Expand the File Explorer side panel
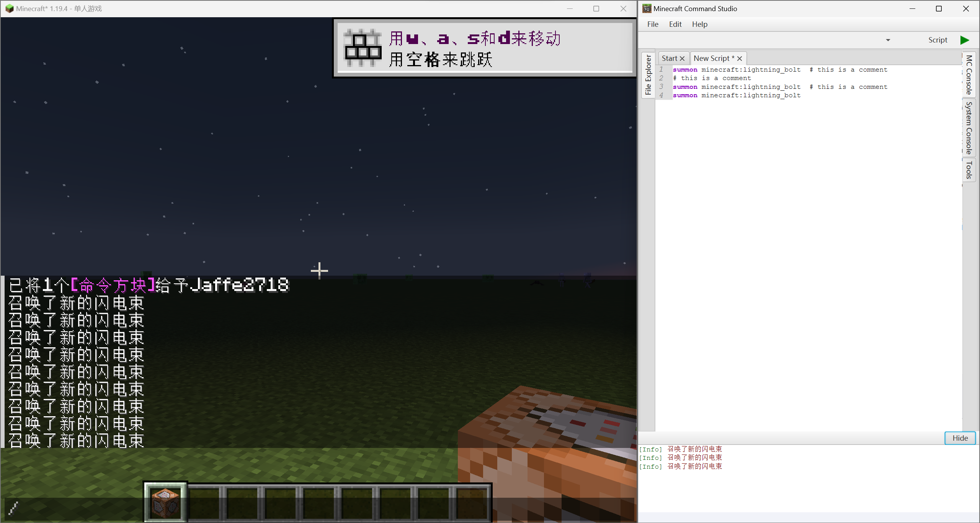 click(x=648, y=75)
